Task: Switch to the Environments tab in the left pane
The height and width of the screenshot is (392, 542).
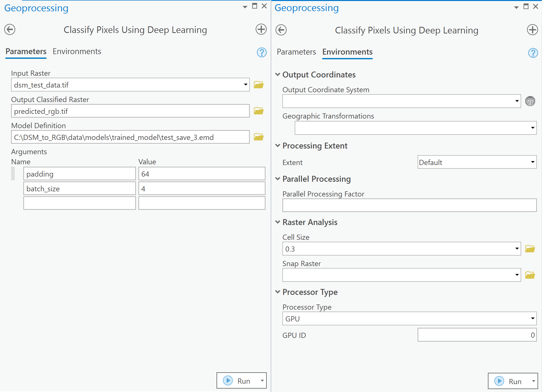Action: click(x=77, y=52)
